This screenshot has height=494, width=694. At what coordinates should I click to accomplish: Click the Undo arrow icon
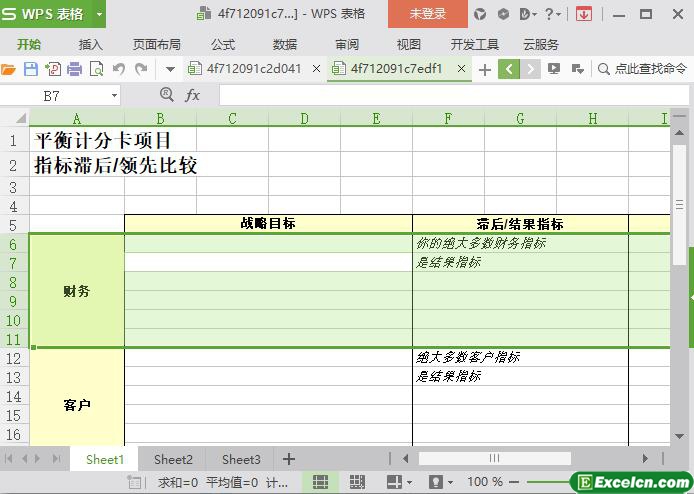[x=119, y=69]
